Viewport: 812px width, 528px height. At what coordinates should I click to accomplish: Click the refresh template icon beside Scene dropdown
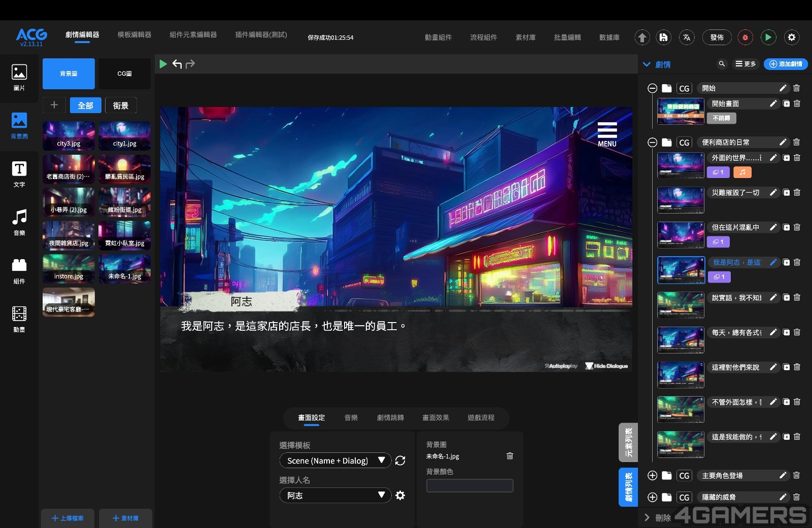[x=400, y=461]
